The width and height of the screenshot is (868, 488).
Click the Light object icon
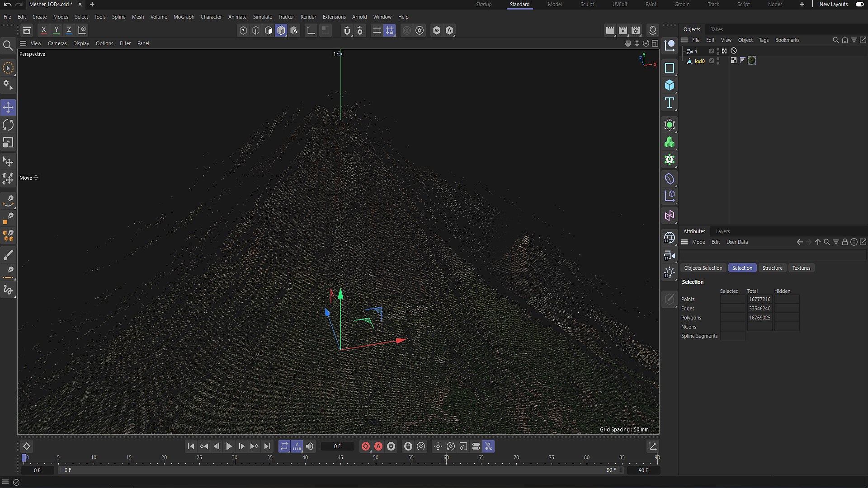pos(670,272)
